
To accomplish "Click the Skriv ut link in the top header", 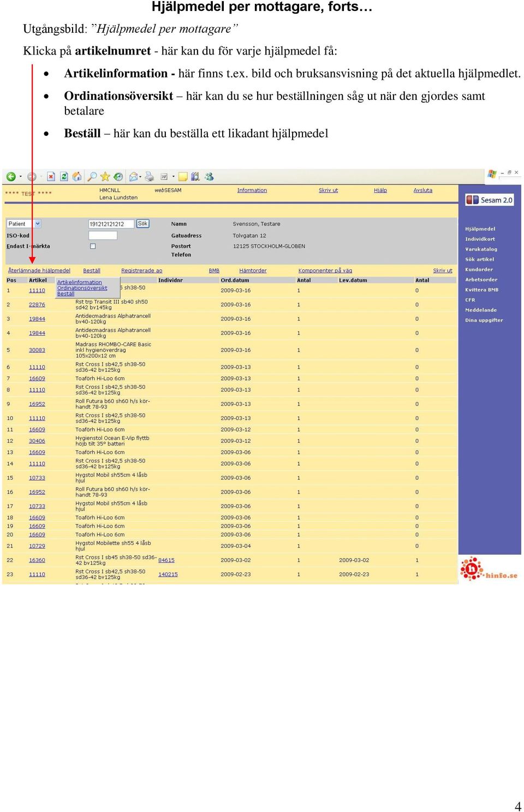I will (x=328, y=191).
